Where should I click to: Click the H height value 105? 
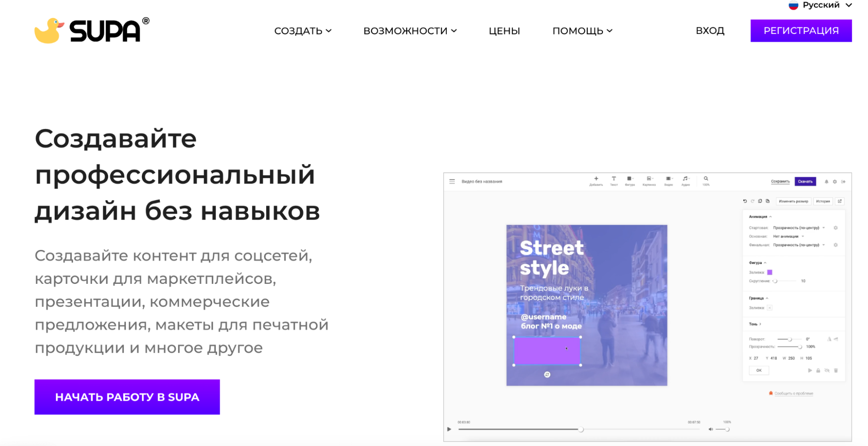(x=809, y=358)
